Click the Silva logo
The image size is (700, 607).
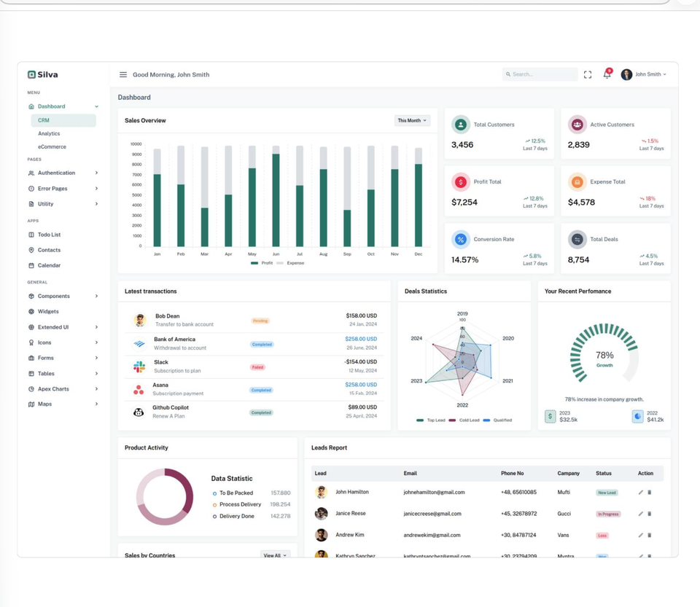(x=42, y=74)
